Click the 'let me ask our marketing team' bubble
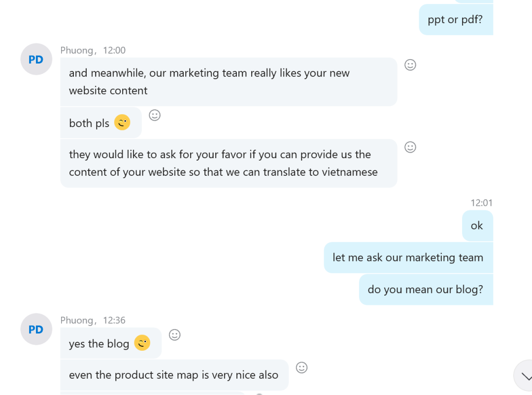Viewport: 532px width, 395px height. [408, 258]
